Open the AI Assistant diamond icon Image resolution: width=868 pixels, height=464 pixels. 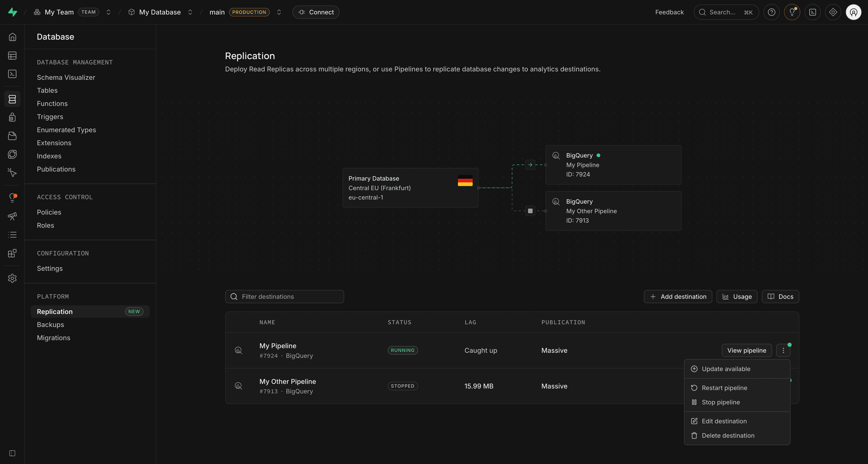(833, 12)
